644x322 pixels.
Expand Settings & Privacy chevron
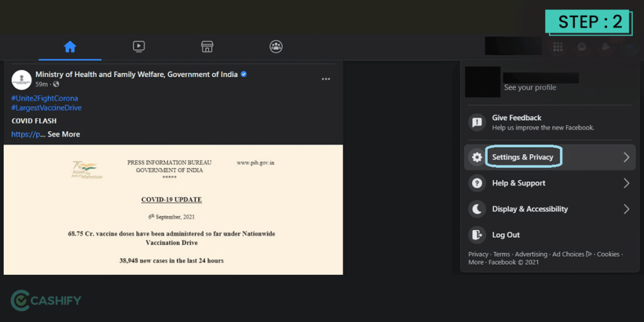tap(626, 157)
